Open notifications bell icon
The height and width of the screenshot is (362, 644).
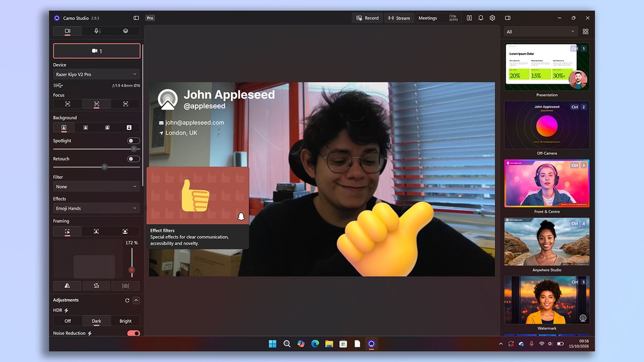pyautogui.click(x=481, y=18)
